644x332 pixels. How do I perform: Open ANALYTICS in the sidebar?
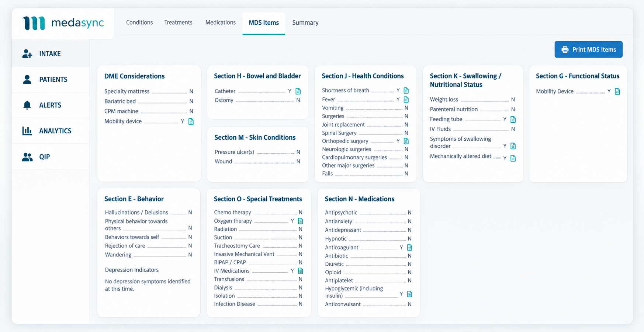[51, 131]
